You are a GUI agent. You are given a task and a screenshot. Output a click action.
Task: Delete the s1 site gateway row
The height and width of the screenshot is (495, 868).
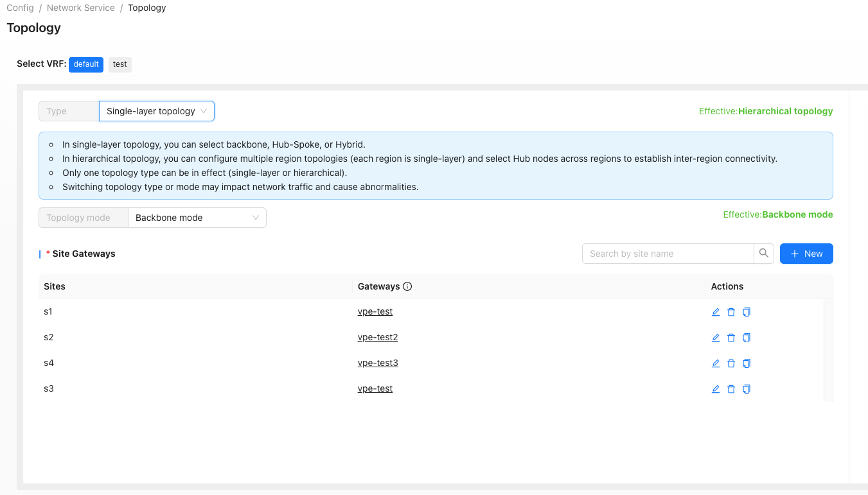731,312
